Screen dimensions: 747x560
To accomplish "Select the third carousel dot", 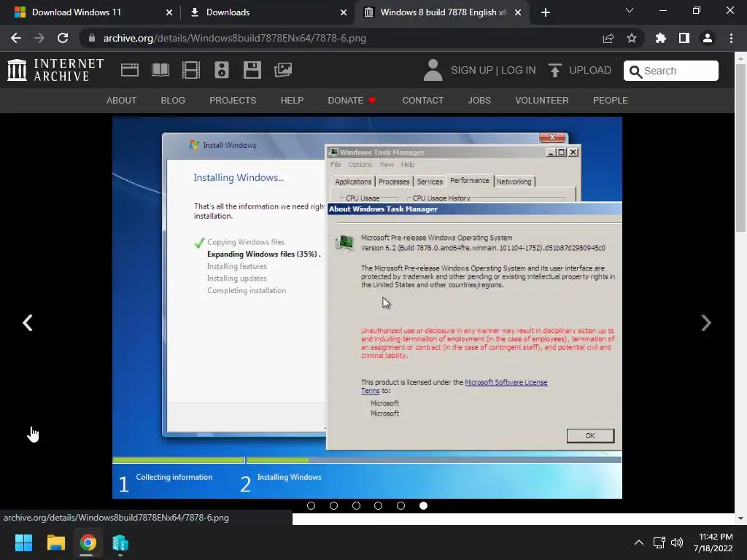I will (356, 506).
